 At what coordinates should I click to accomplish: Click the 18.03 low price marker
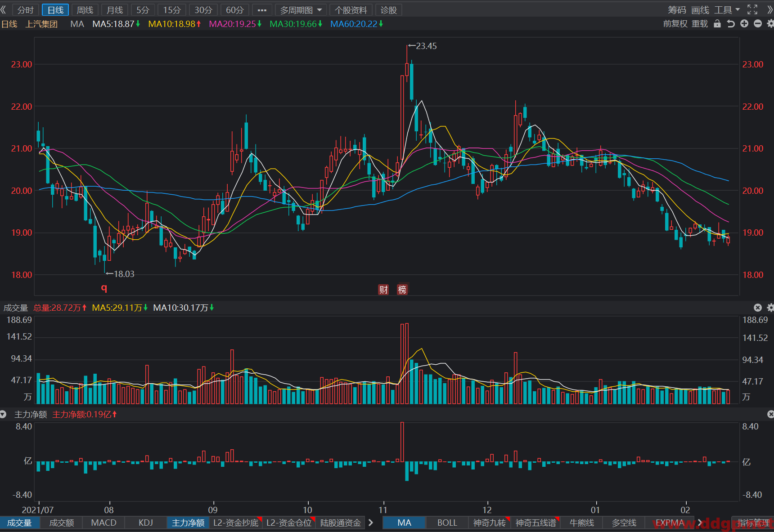click(120, 274)
